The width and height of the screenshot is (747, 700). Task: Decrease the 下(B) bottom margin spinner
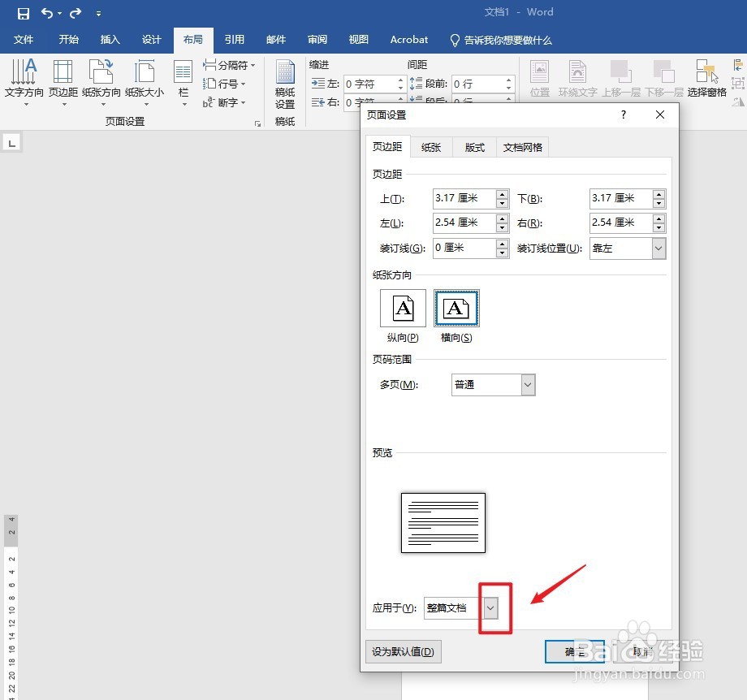point(658,204)
